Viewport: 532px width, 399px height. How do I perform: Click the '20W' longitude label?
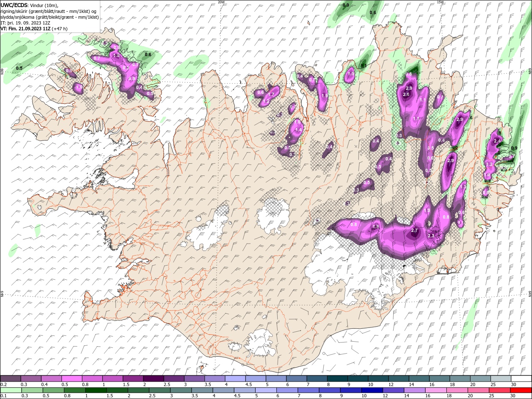(221, 2)
